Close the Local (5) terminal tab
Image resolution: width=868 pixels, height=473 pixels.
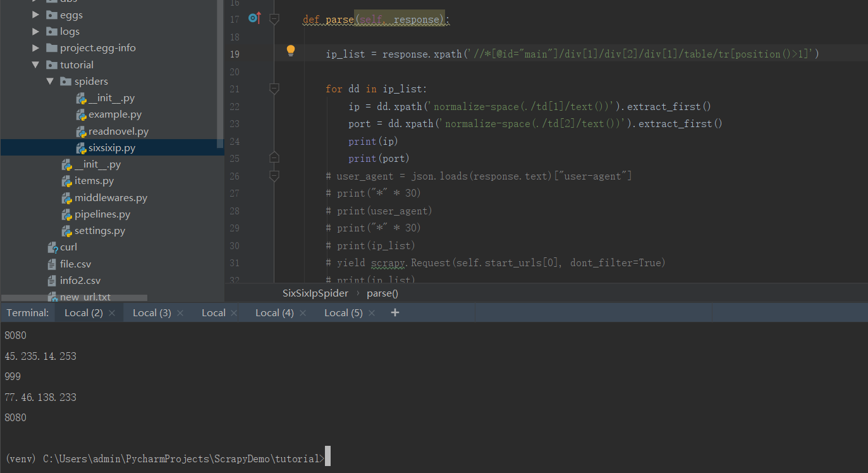tap(372, 313)
